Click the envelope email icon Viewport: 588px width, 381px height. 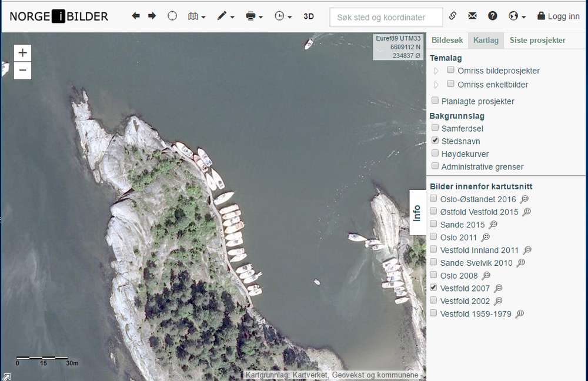click(473, 16)
